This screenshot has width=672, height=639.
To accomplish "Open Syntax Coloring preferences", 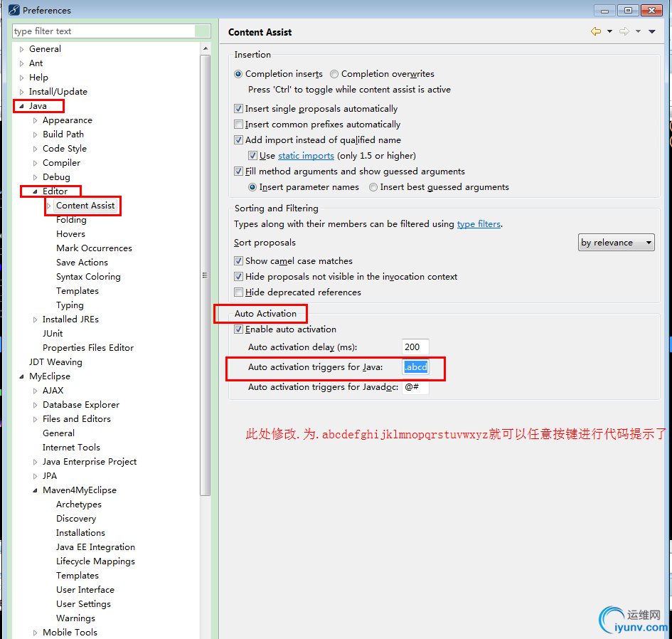I will click(88, 277).
